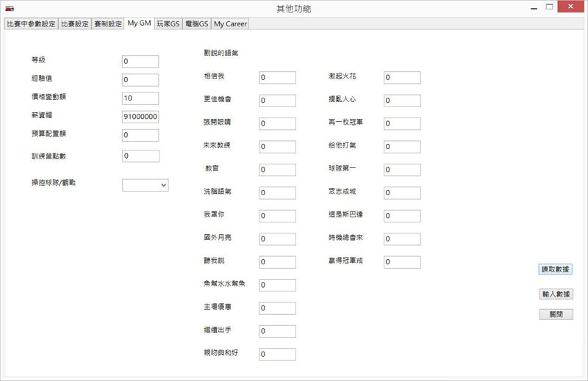The height and width of the screenshot is (381, 588).
Task: Expand the 操控球隊/觀戰 dropdown
Action: [x=145, y=186]
